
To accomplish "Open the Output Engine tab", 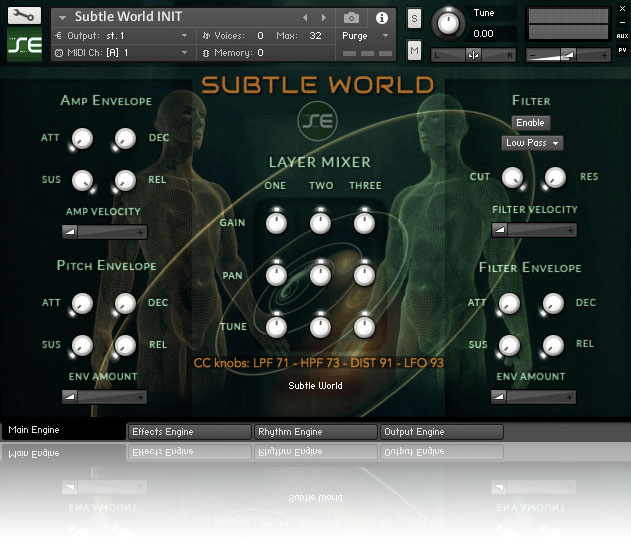I will tap(441, 432).
